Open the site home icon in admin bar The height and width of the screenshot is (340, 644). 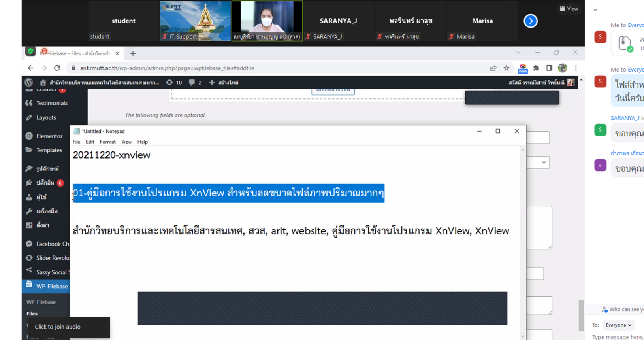coord(43,82)
